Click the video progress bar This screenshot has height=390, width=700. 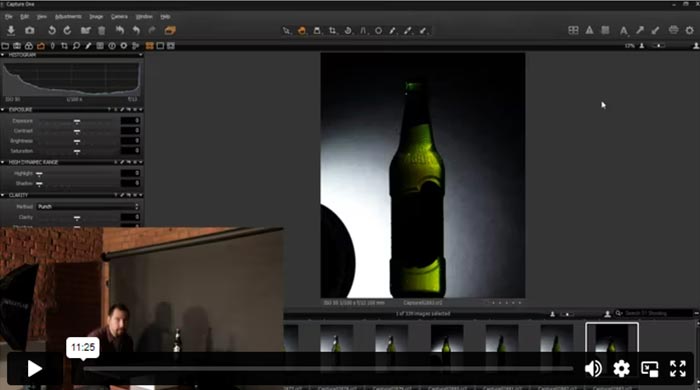(328, 369)
